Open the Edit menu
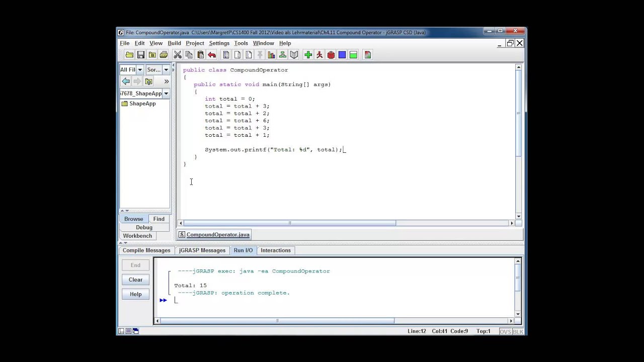This screenshot has width=644, height=362. click(139, 43)
